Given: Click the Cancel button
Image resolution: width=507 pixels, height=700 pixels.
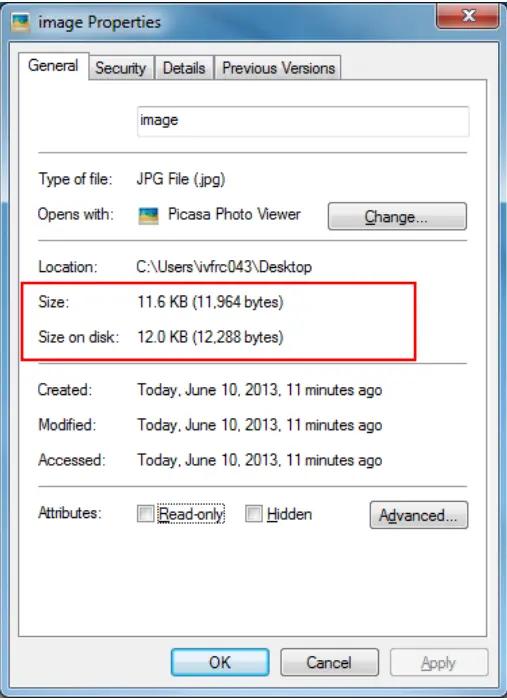Looking at the screenshot, I should [329, 662].
